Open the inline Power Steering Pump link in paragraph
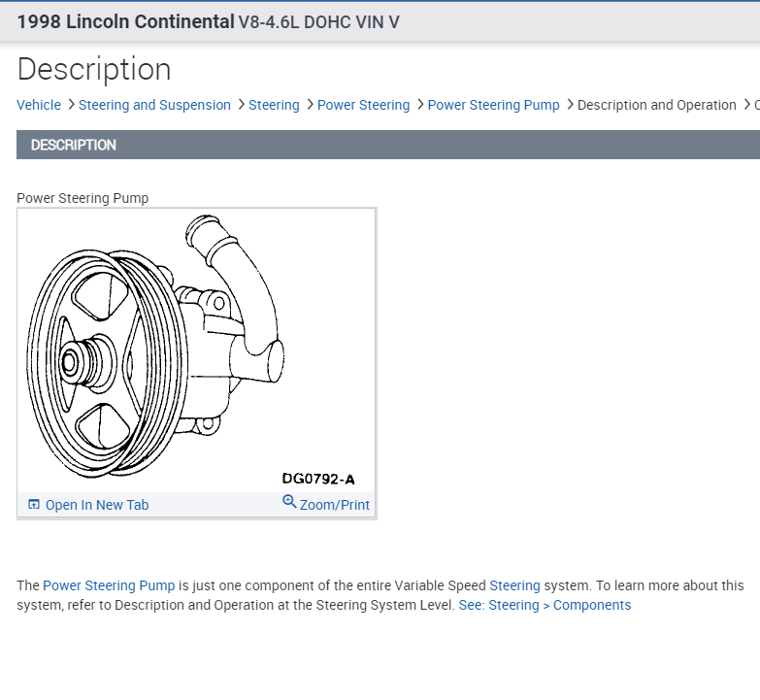Image resolution: width=760 pixels, height=700 pixels. point(109,585)
